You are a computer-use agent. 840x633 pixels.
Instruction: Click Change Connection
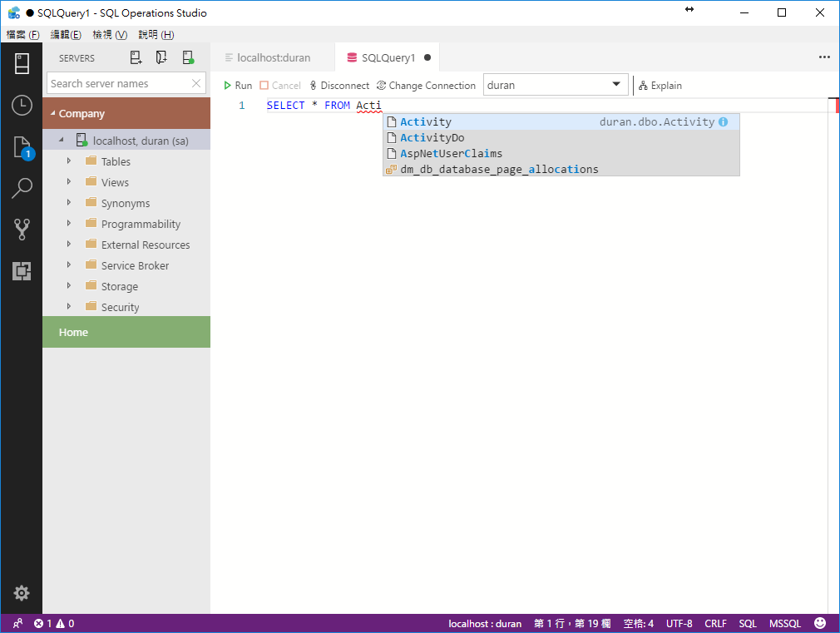click(x=426, y=85)
